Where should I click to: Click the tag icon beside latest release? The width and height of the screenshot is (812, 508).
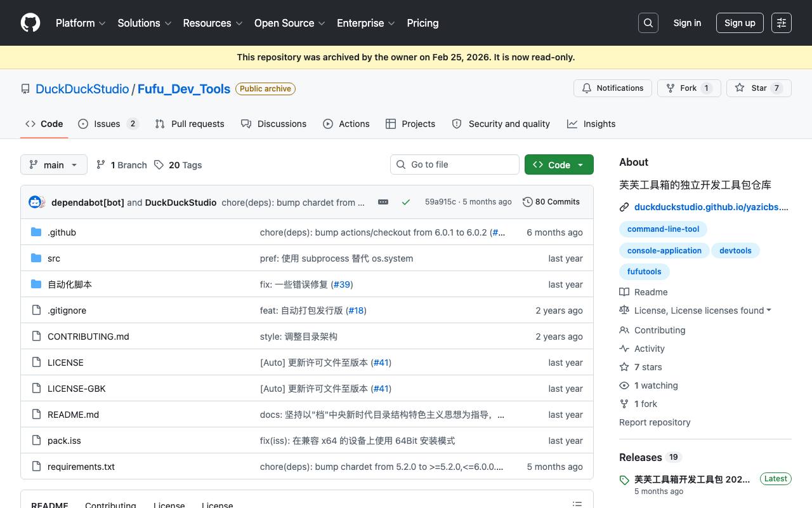pyautogui.click(x=624, y=481)
